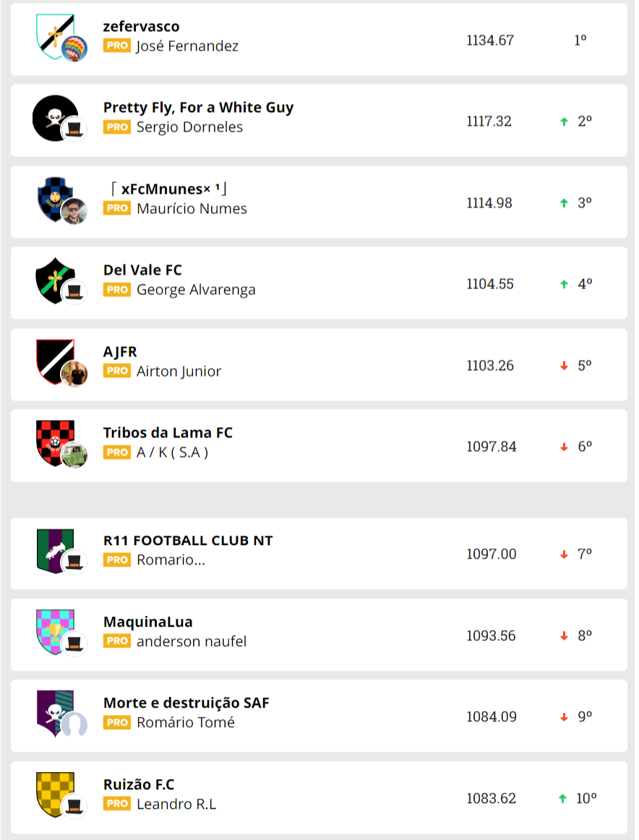
Task: Open MaquinaLua team name link
Action: point(147,622)
